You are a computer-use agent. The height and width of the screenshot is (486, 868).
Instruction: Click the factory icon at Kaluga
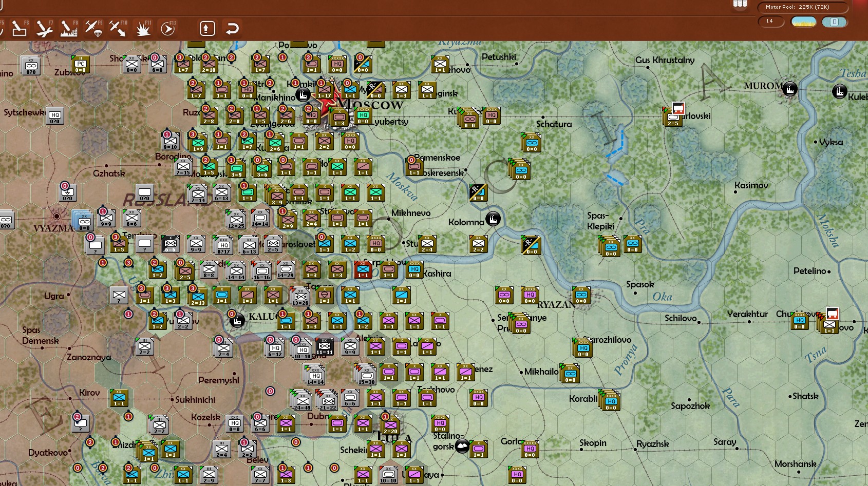coord(237,321)
